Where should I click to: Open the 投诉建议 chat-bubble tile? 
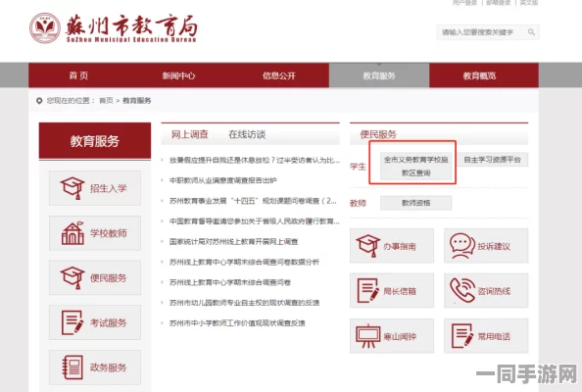486,246
